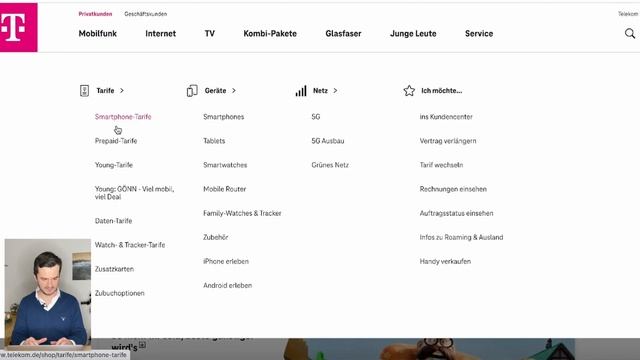Select Tarif wechseln
Image resolution: width=640 pixels, height=360 pixels.
(441, 165)
